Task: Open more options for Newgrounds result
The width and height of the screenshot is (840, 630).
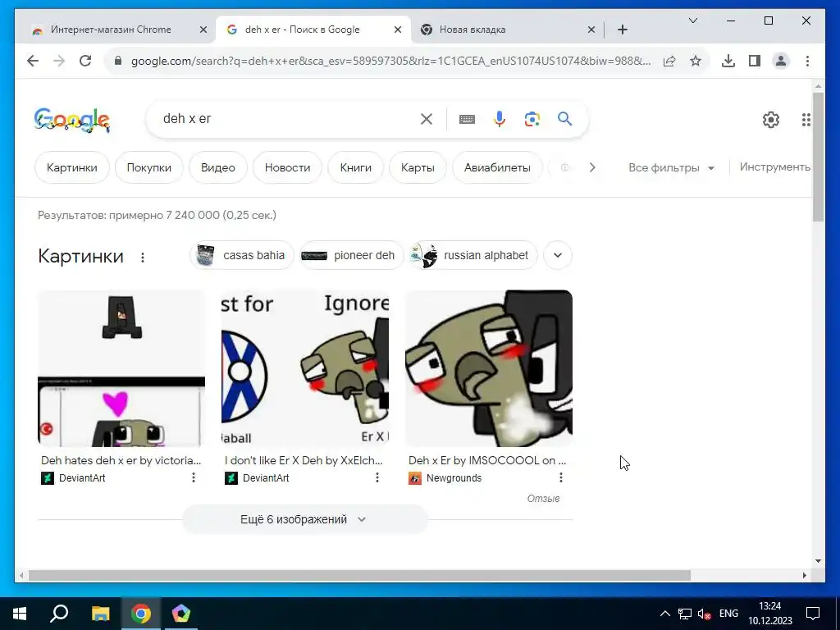Action: (561, 477)
